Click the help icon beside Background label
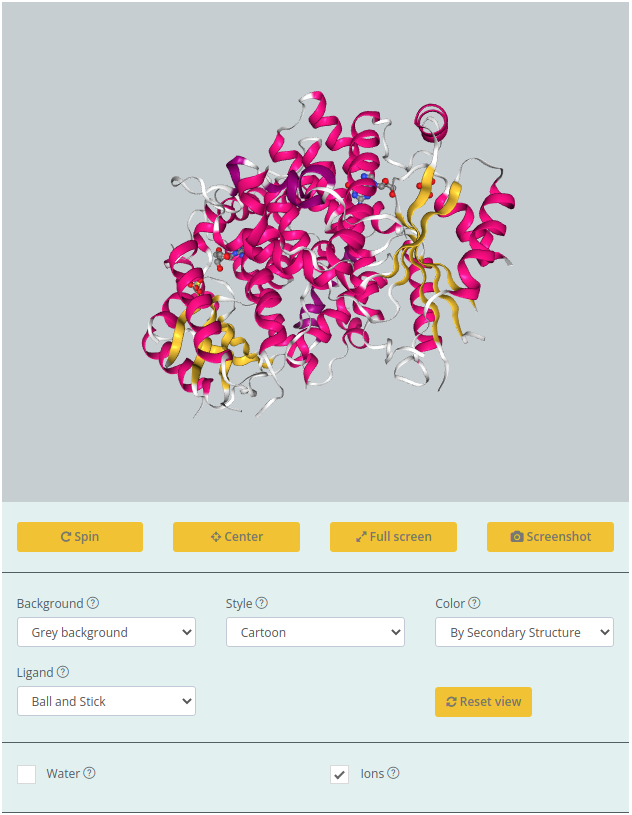Image resolution: width=632 pixels, height=815 pixels. 93,603
